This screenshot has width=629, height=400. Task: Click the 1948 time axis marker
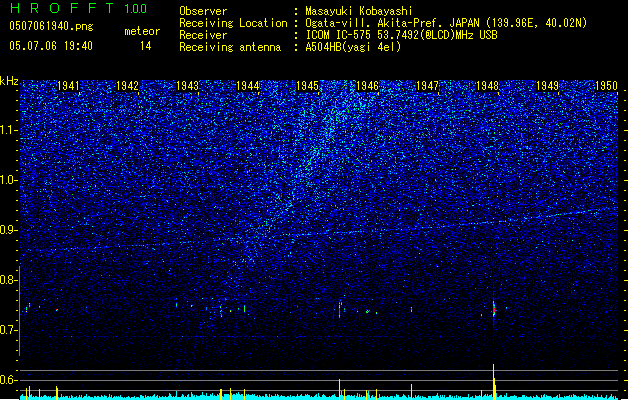[x=487, y=86]
